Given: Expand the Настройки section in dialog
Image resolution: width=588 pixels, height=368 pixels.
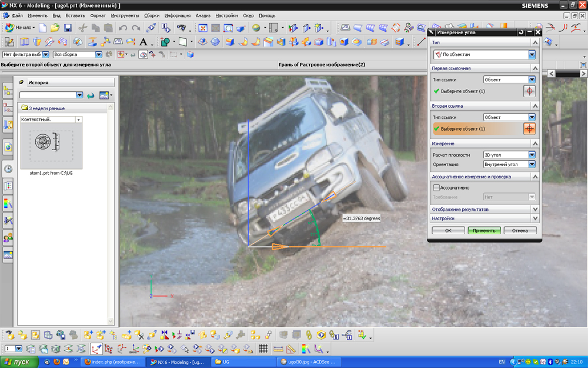Looking at the screenshot, I should [x=534, y=218].
